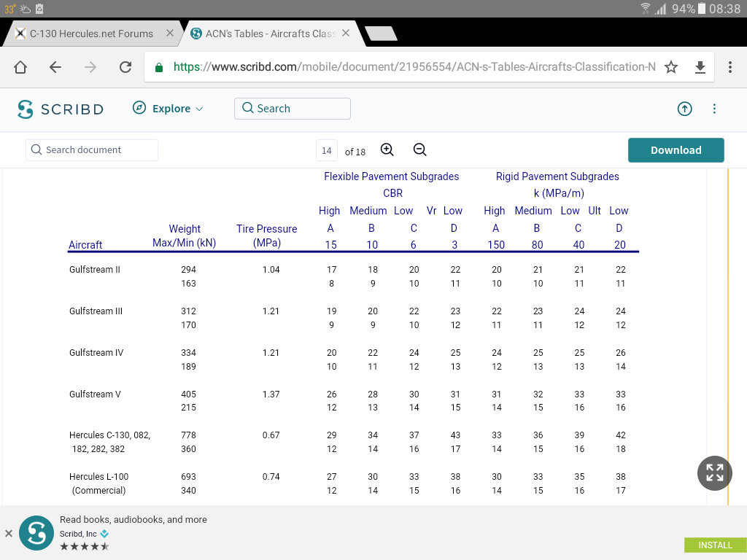747x560 pixels.
Task: Click the address bar URL
Action: [414, 67]
